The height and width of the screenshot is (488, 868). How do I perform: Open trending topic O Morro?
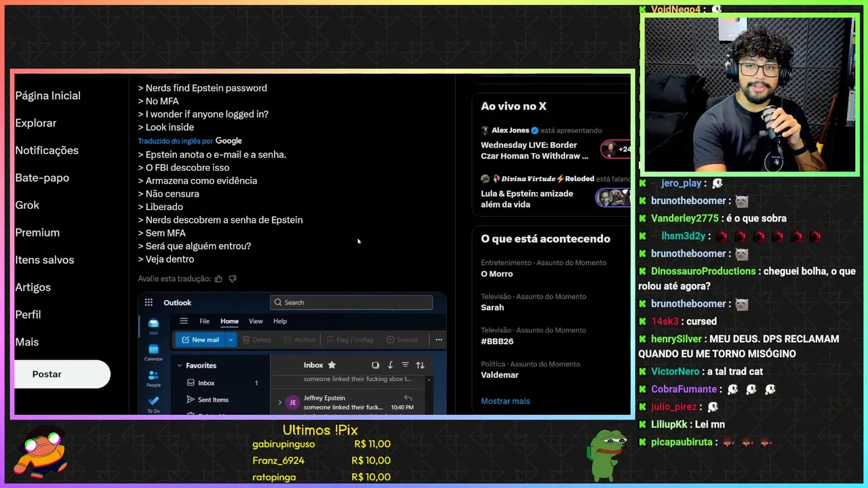click(x=496, y=274)
